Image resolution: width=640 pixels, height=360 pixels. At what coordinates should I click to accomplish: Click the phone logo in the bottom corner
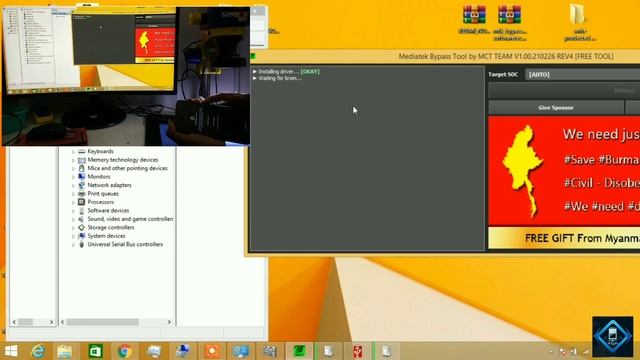pyautogui.click(x=613, y=336)
